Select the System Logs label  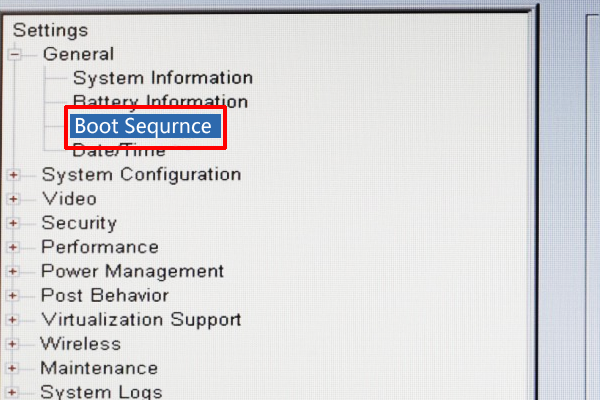pos(101,391)
